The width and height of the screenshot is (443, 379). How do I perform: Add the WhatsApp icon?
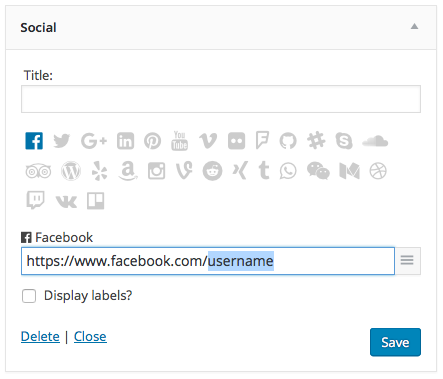pos(288,171)
